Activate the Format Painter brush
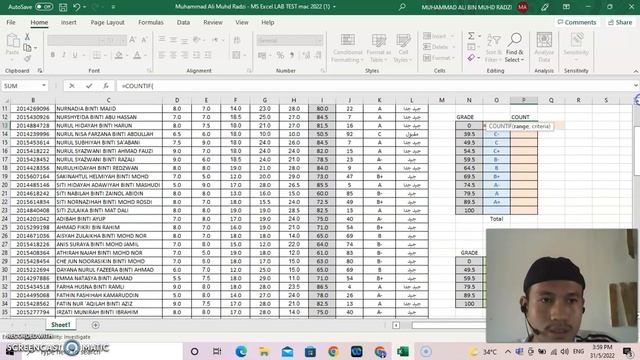The image size is (640, 360). tap(27, 59)
